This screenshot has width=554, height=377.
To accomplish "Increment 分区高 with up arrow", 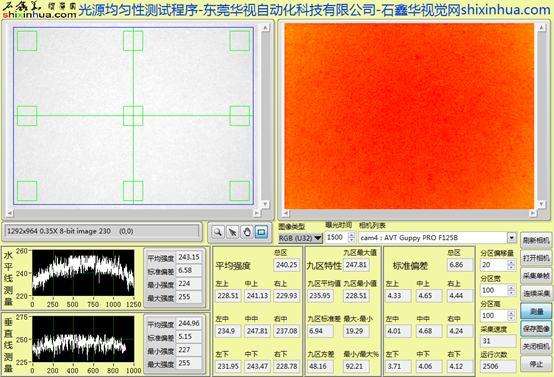I will (x=511, y=313).
